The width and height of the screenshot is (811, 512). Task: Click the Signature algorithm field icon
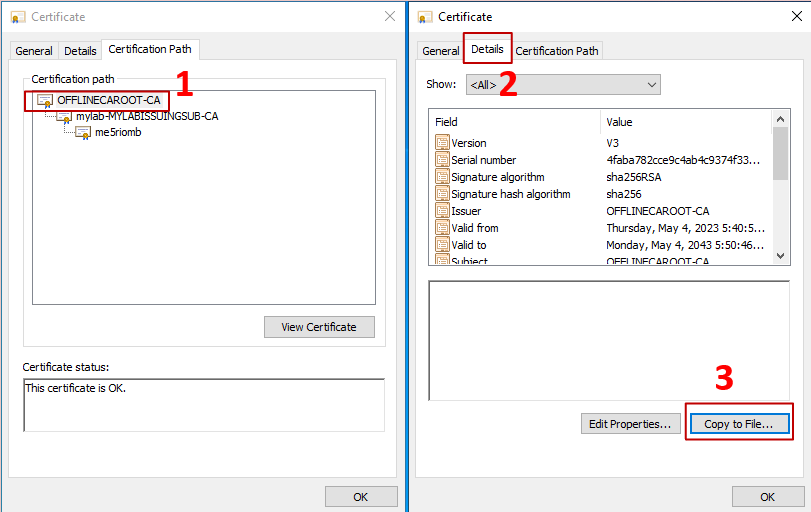(443, 177)
